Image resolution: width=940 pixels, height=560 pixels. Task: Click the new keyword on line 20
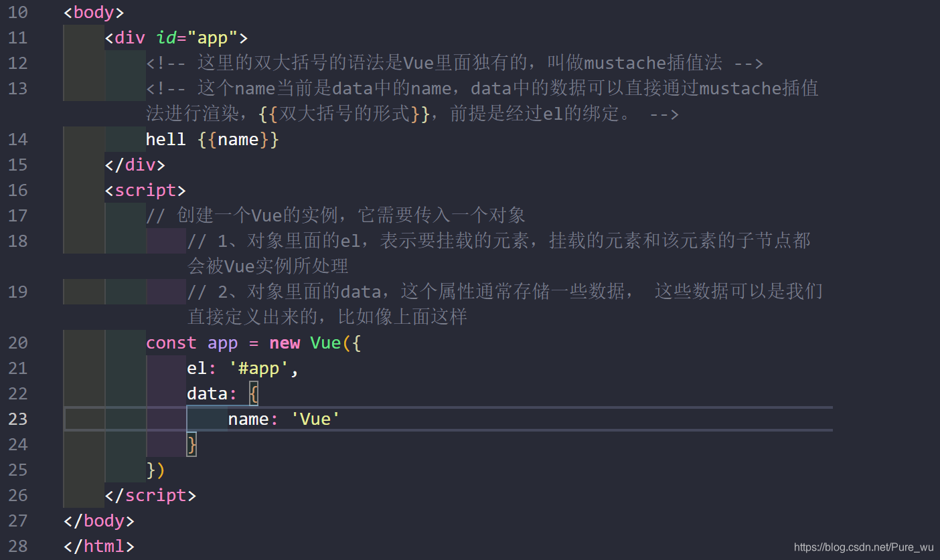click(285, 343)
